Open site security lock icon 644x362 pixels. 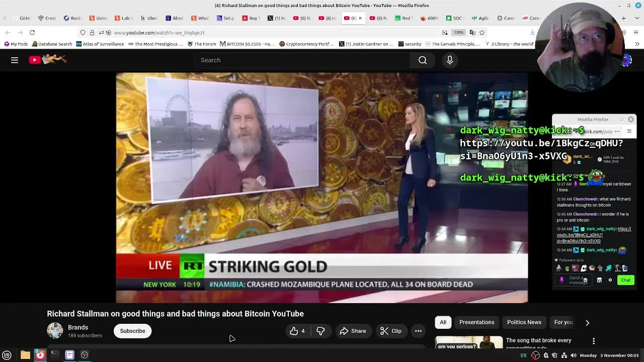[x=92, y=33]
